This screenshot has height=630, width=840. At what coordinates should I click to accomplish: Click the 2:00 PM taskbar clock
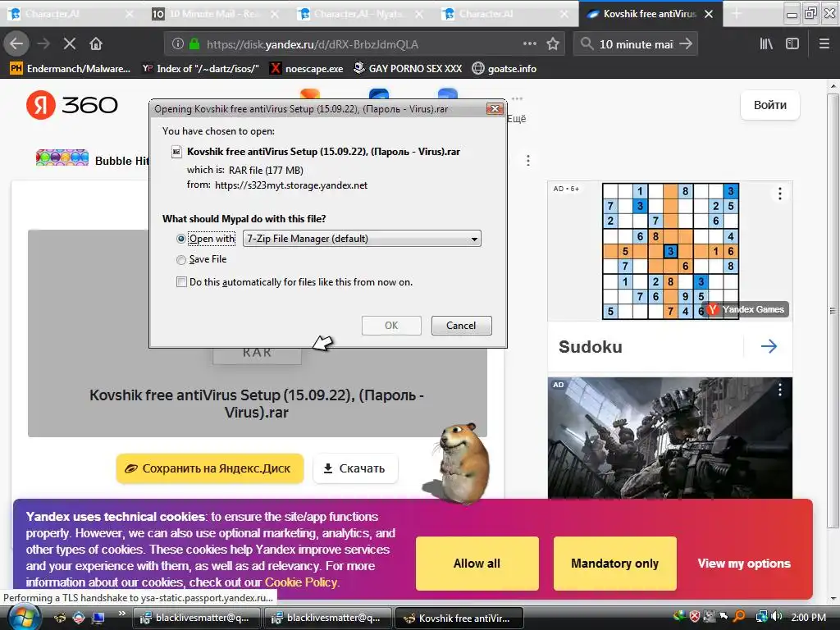[808, 617]
